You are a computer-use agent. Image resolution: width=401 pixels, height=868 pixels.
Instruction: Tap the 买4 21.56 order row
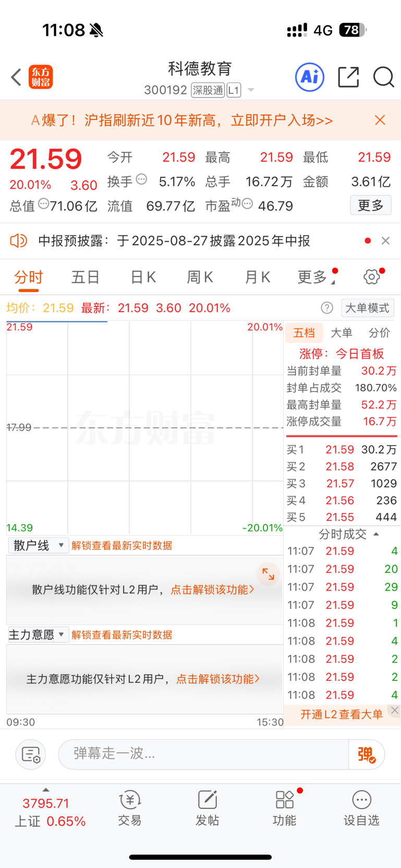coord(342,500)
